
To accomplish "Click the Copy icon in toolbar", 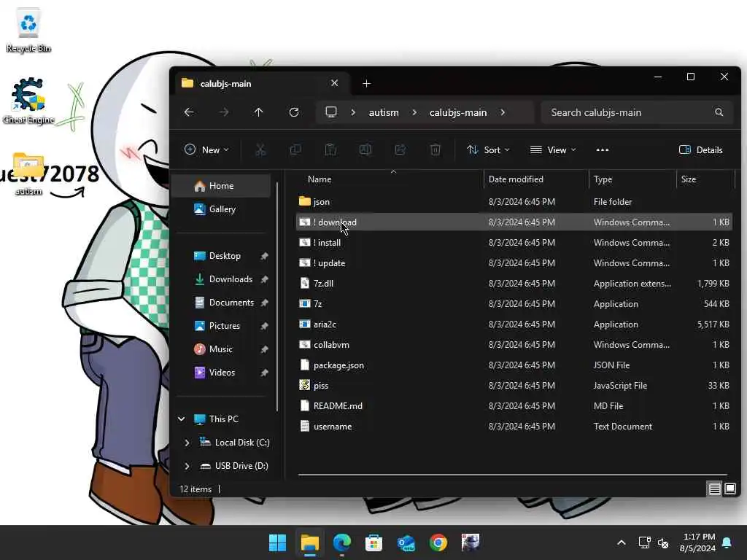I will 295,150.
